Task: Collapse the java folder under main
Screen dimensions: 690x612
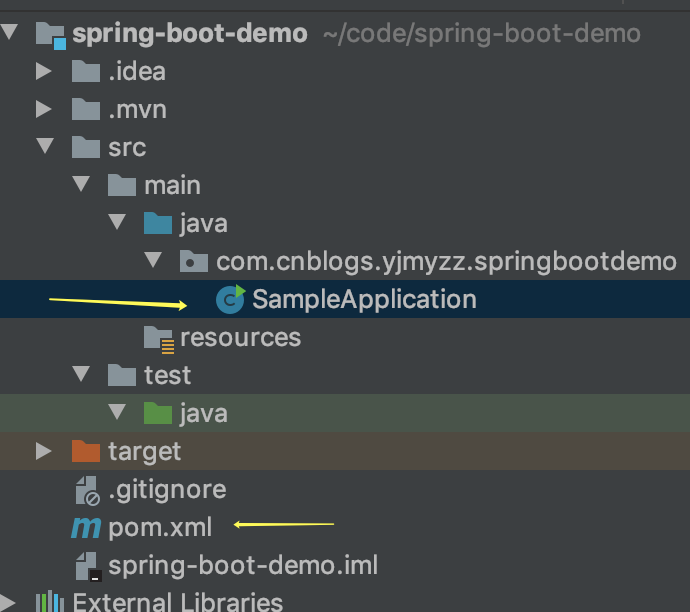Action: tap(117, 222)
